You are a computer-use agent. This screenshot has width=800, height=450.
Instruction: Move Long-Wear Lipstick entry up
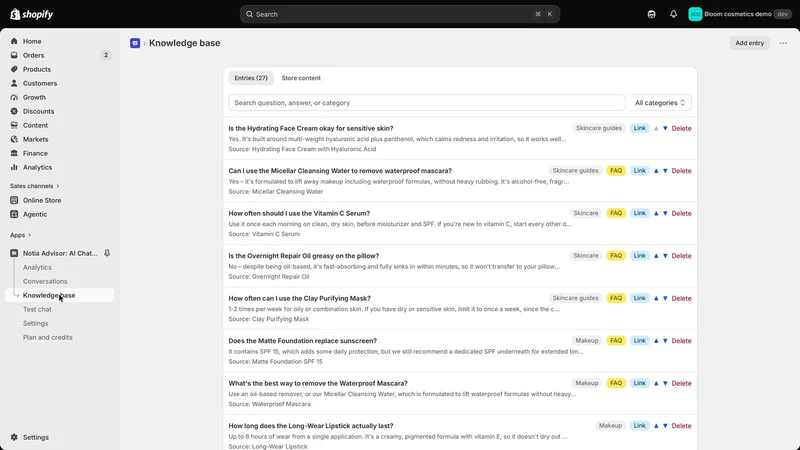[x=656, y=426]
